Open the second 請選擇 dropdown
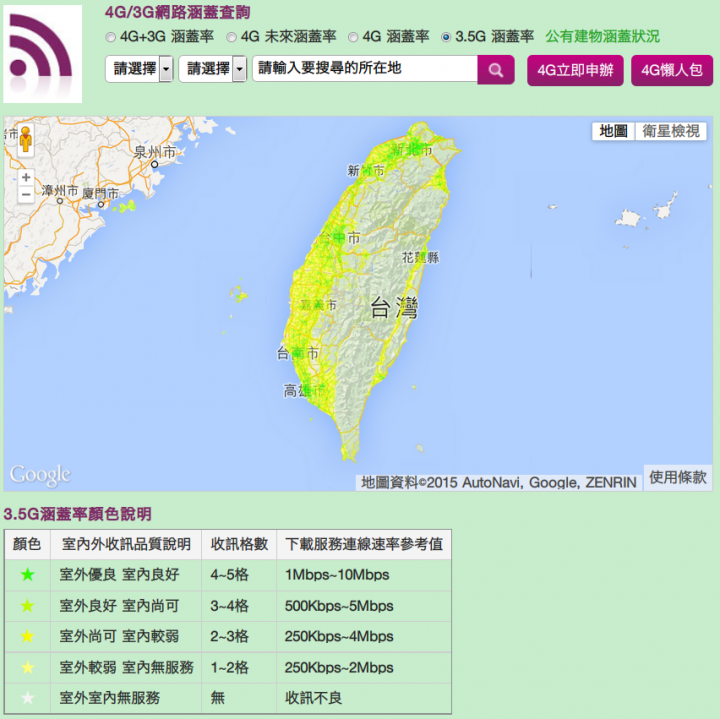The width and height of the screenshot is (720, 719). pyautogui.click(x=213, y=69)
